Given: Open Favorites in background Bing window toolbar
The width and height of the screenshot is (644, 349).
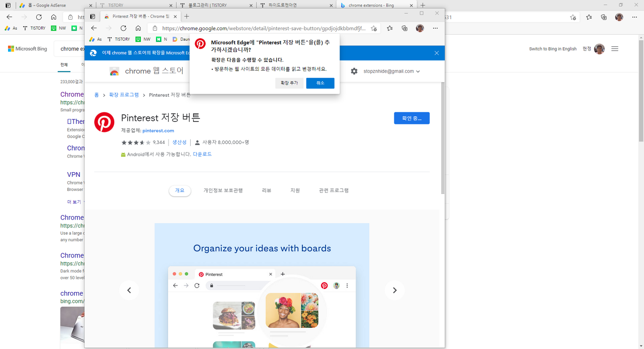Looking at the screenshot, I should pyautogui.click(x=589, y=17).
